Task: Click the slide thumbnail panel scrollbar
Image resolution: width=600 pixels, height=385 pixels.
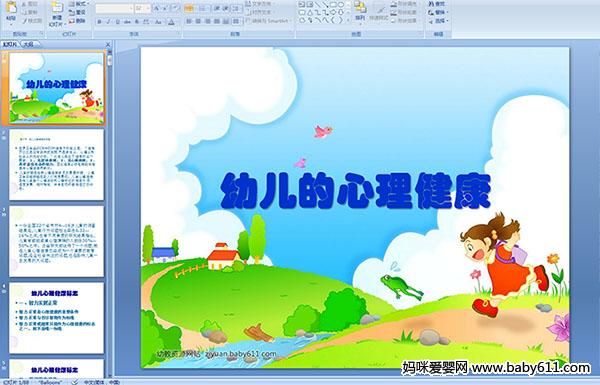Action: 110,214
